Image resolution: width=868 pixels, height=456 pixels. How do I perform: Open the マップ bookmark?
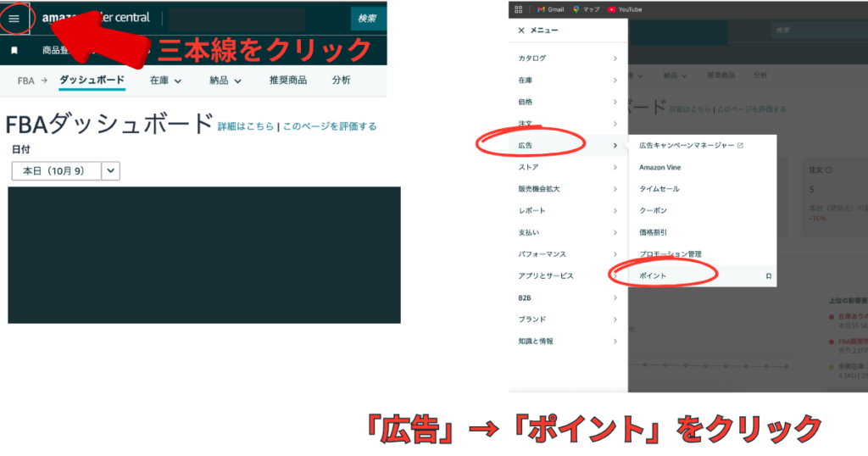click(x=576, y=9)
